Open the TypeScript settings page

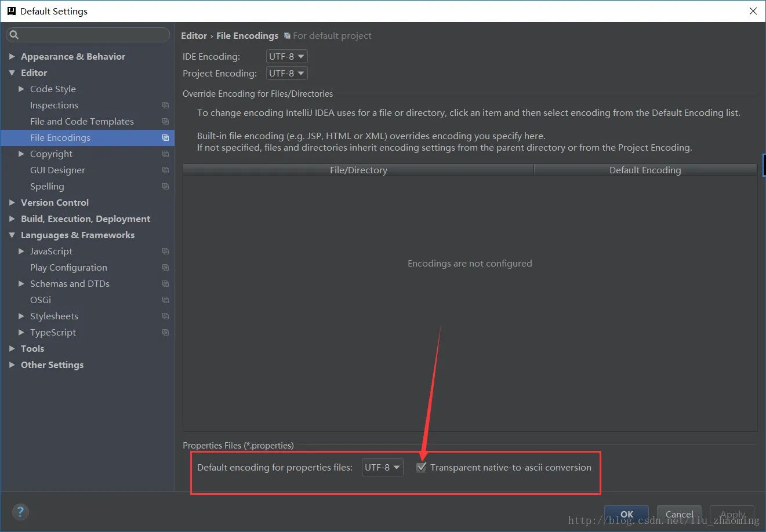[53, 333]
